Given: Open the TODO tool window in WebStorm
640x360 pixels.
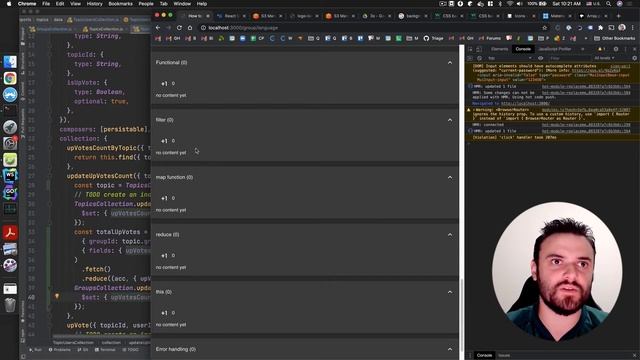Looking at the screenshot, I should click(131, 350).
